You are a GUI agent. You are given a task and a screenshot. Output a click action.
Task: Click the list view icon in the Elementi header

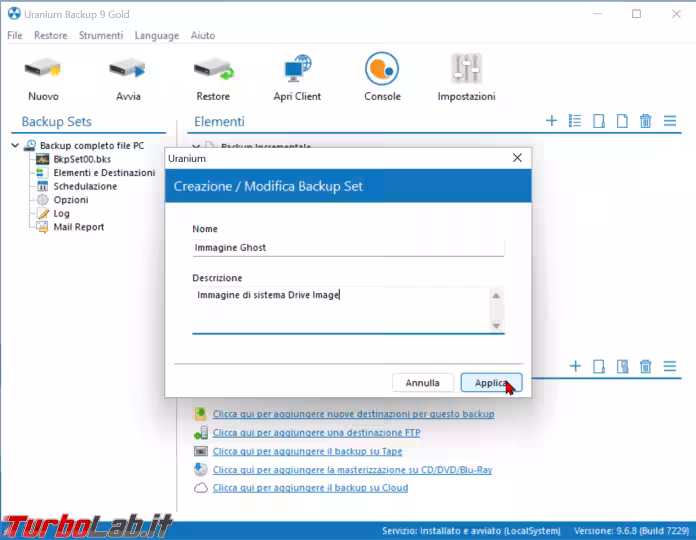pyautogui.click(x=575, y=121)
